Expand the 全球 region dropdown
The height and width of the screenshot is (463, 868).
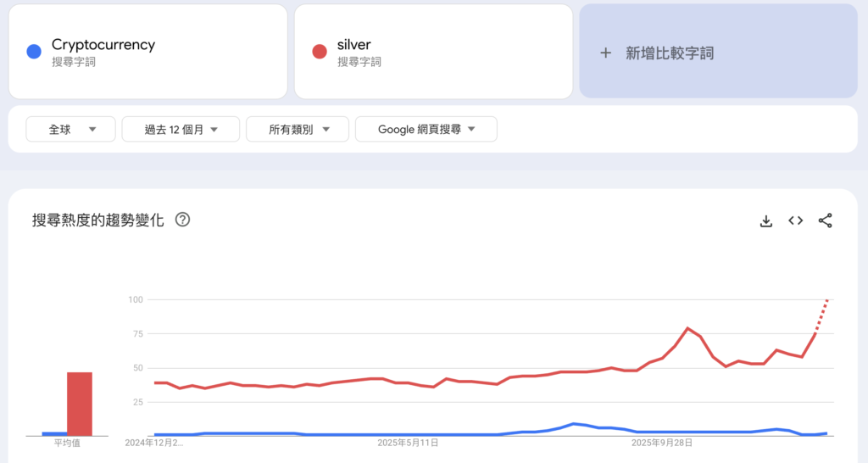point(70,129)
